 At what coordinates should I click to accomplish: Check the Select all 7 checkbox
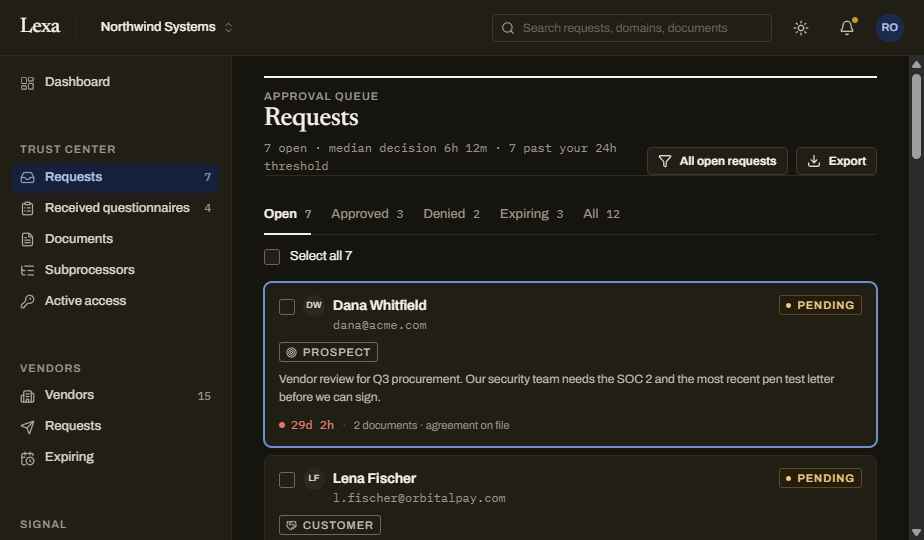point(272,256)
